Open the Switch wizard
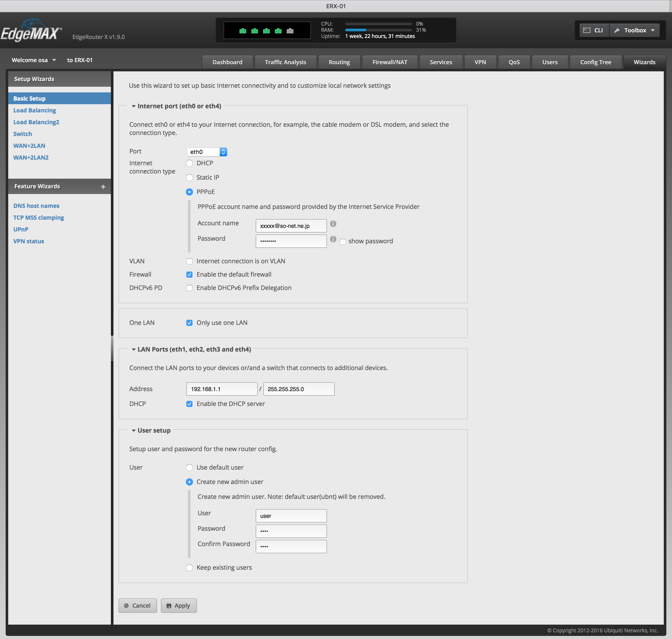672x639 pixels. (23, 134)
